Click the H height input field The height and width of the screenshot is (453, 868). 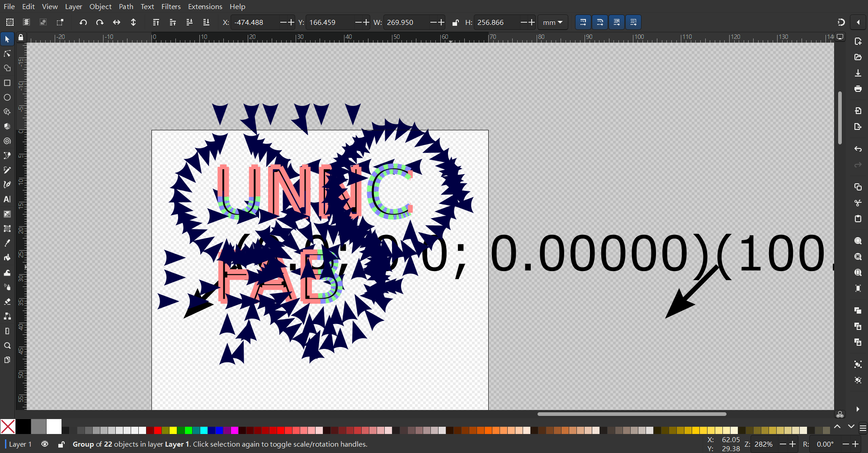(496, 22)
